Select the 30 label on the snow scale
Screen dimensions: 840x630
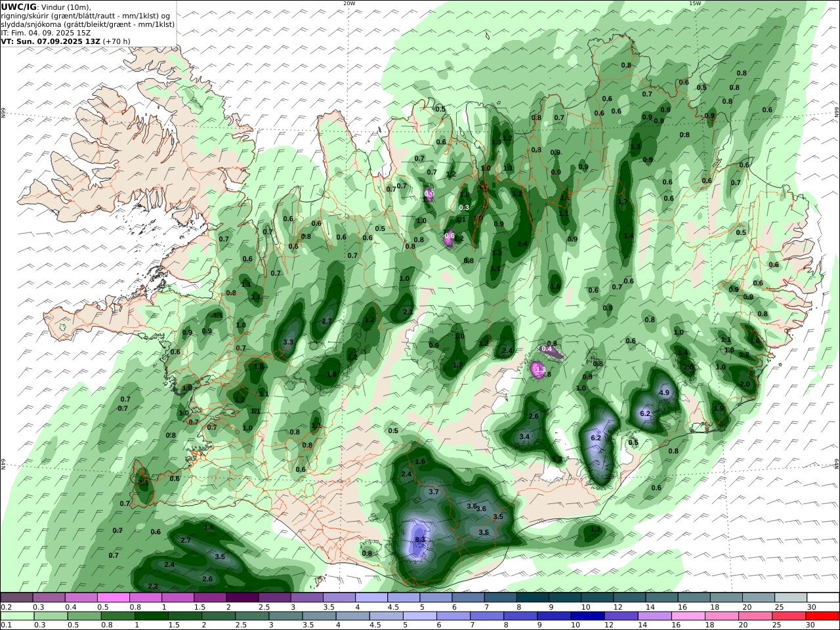tap(811, 607)
